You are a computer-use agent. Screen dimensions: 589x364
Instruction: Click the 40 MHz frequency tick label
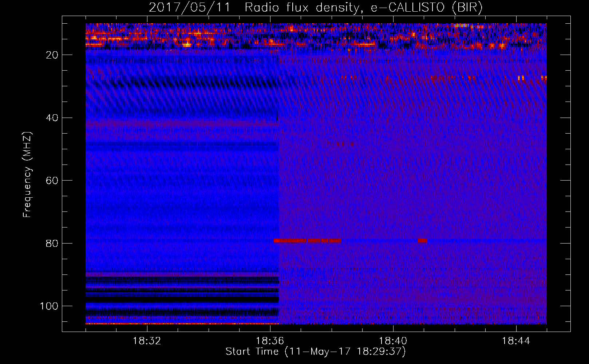tap(52, 118)
